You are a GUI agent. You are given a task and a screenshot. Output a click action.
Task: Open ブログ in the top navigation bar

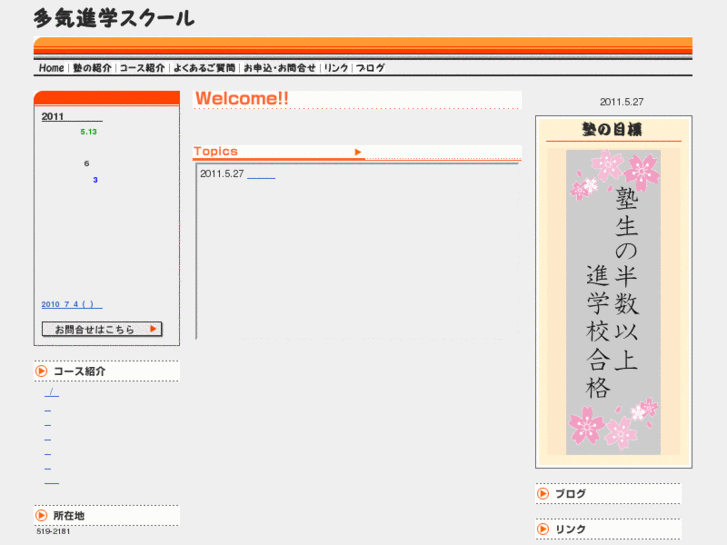pos(370,68)
